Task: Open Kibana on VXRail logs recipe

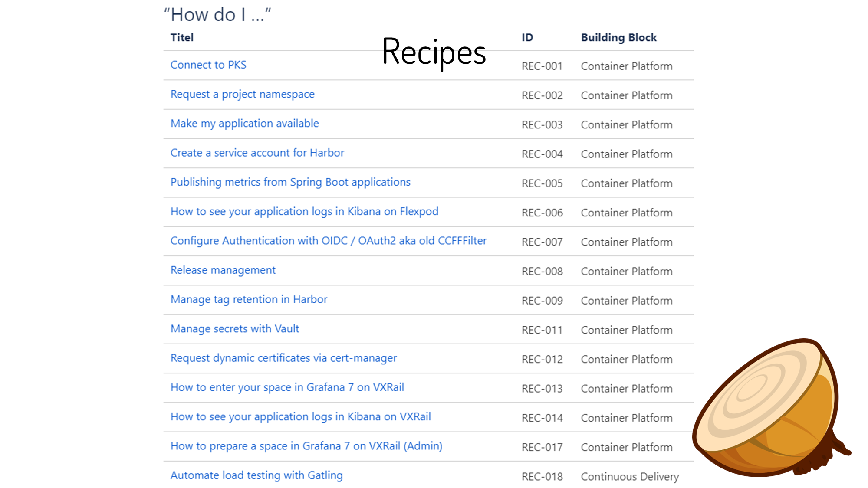Action: (x=300, y=417)
